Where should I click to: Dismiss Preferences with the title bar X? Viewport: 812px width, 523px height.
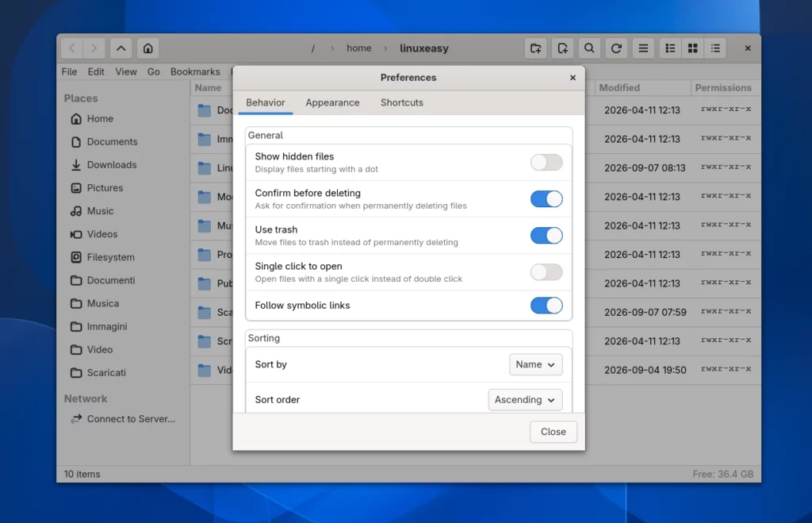point(573,78)
